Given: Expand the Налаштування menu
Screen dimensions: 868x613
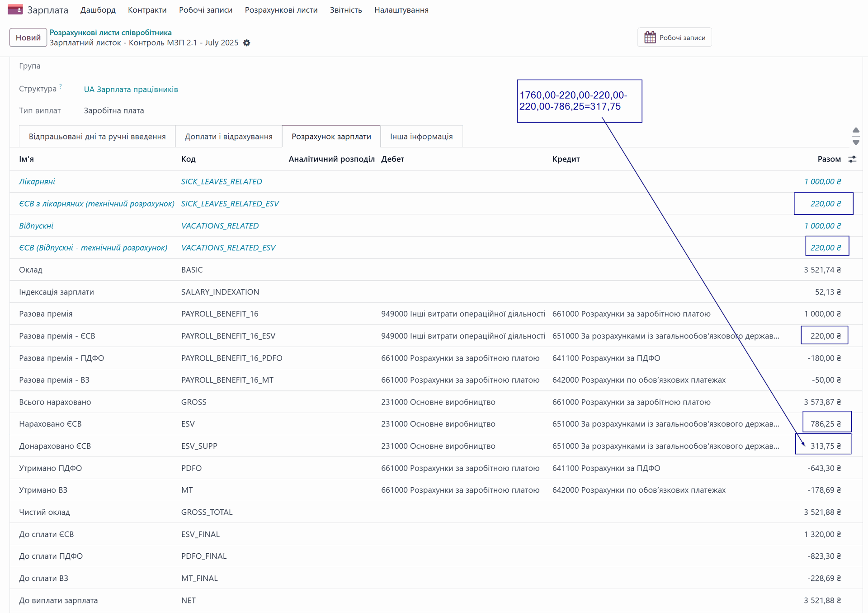Looking at the screenshot, I should pyautogui.click(x=401, y=10).
